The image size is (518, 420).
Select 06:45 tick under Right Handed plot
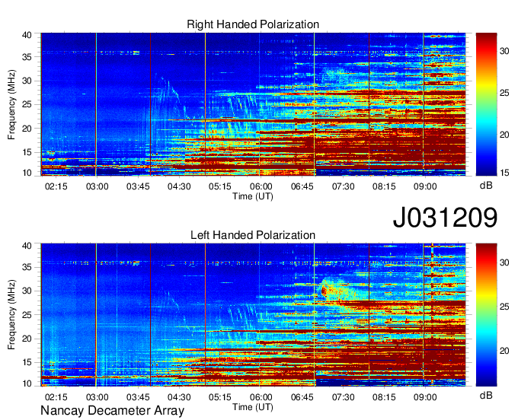point(302,186)
